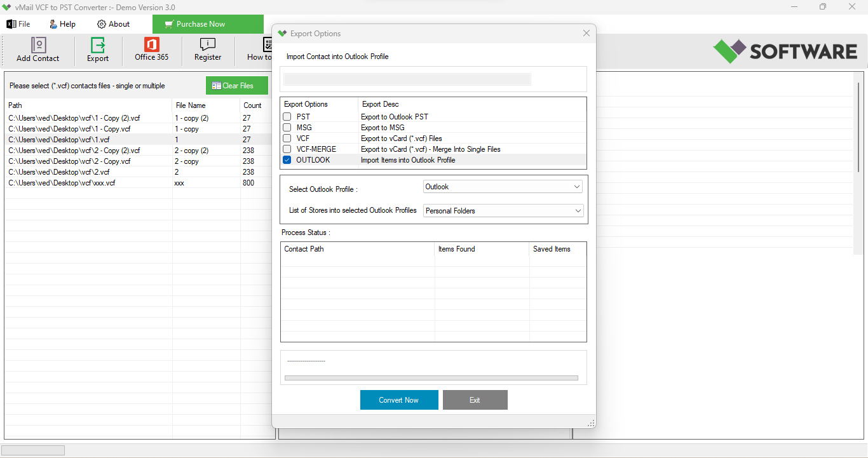Click the Convert Now button

coord(399,400)
